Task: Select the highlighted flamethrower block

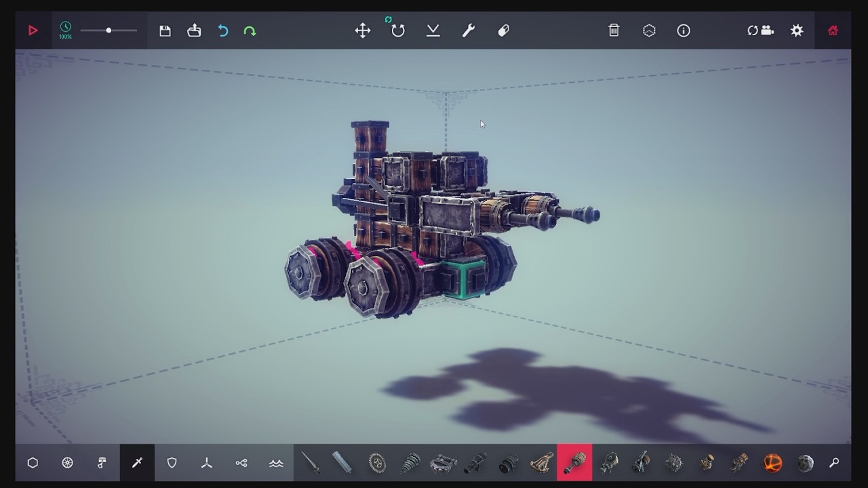Action: (574, 463)
